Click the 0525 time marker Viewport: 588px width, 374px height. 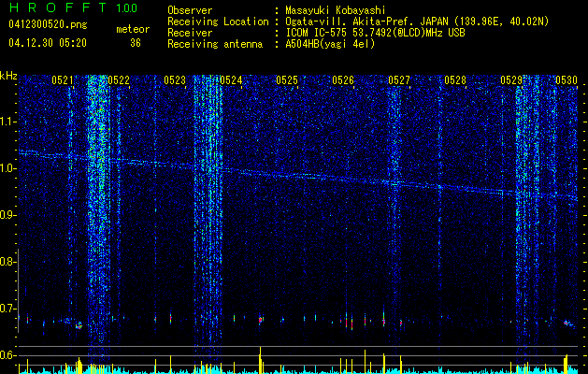tap(287, 79)
